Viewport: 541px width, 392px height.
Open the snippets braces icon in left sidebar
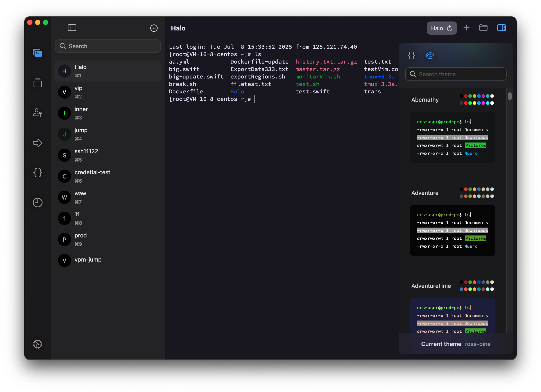coord(38,172)
